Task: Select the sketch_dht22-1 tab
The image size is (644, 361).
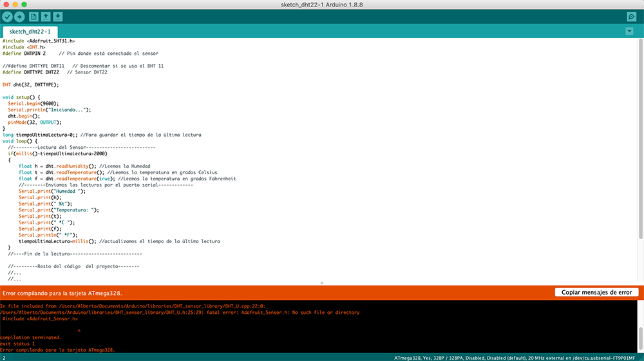Action: pyautogui.click(x=30, y=32)
